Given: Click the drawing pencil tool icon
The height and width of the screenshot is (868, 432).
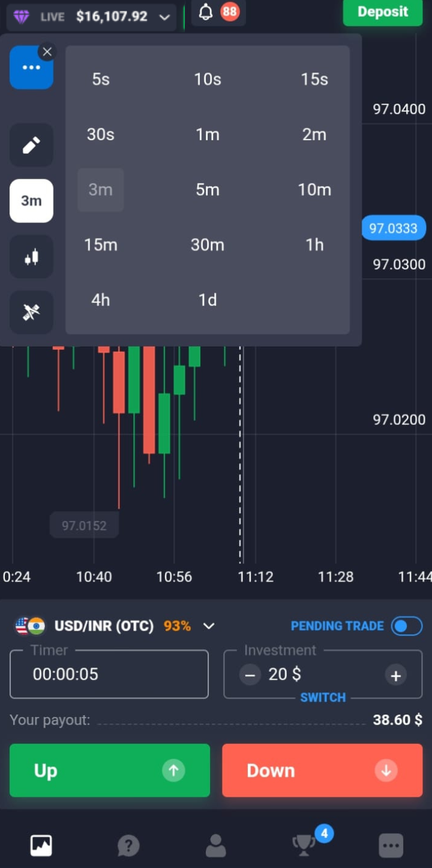Looking at the screenshot, I should (31, 145).
